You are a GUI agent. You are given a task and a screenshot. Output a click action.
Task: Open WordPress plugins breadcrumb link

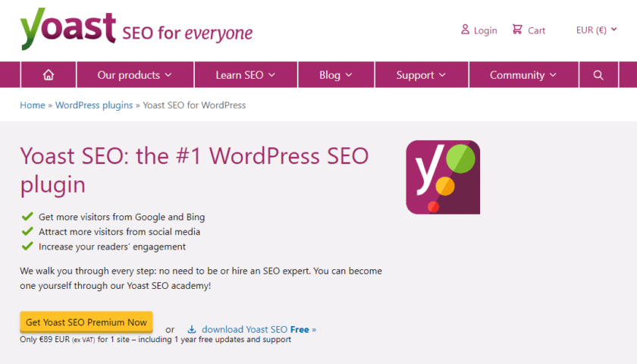(94, 105)
